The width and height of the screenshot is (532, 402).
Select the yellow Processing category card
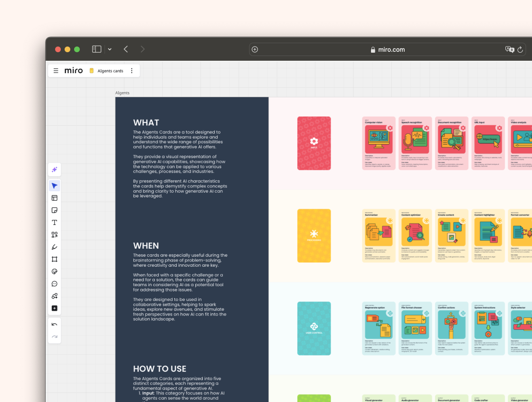coord(314,235)
